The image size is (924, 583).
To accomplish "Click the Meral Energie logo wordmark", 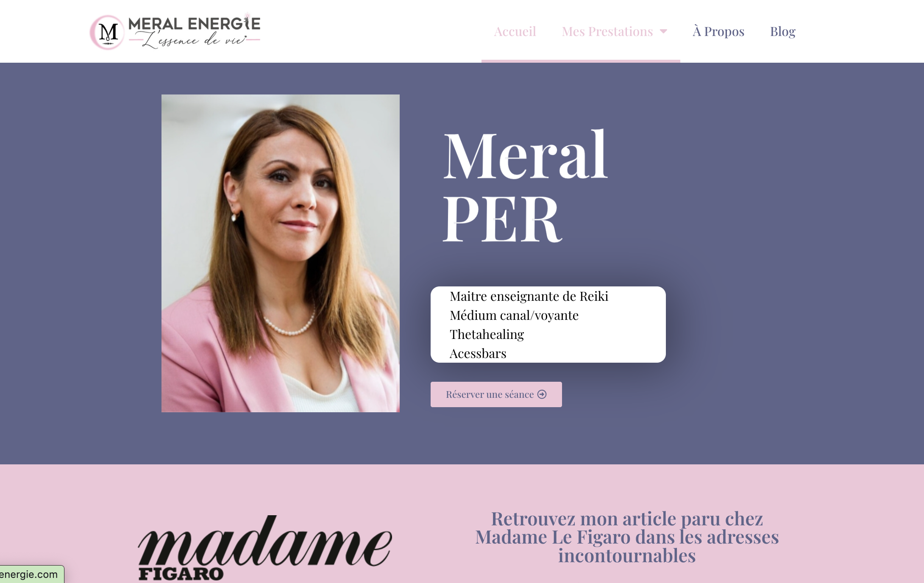I will pyautogui.click(x=194, y=24).
